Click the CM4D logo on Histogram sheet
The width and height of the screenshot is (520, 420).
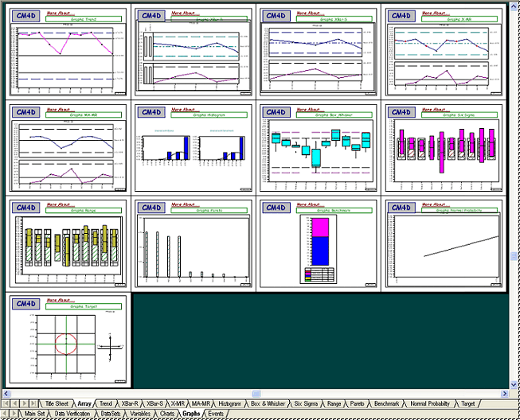151,112
